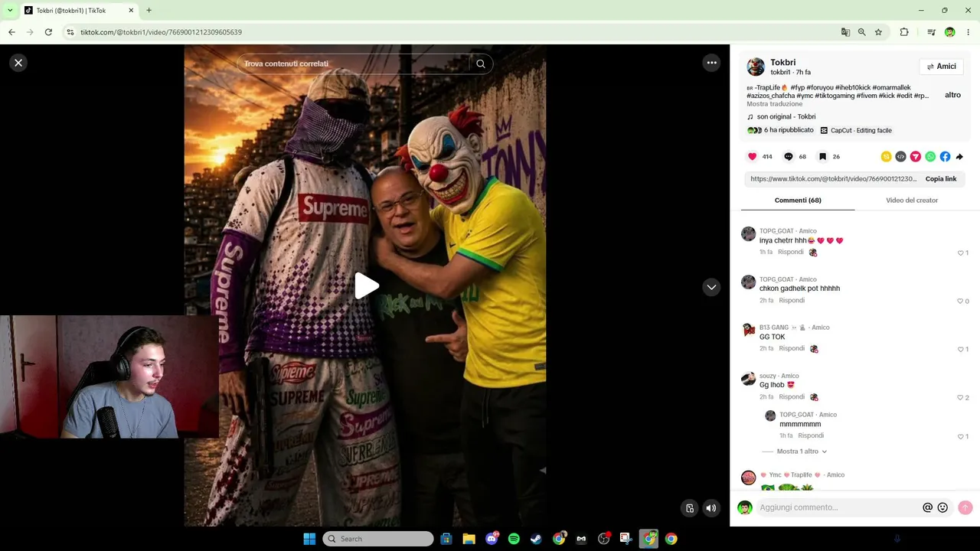Close the TikTok video viewer
Viewport: 980px width, 551px height.
(18, 63)
